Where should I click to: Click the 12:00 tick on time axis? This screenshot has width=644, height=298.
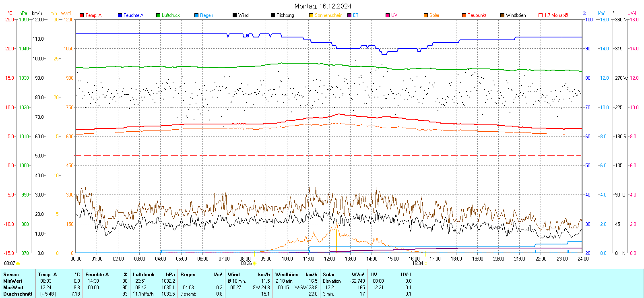330,259
